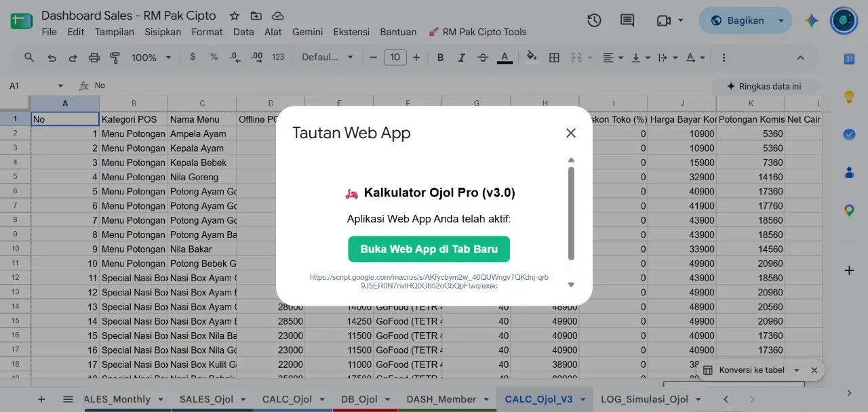Toggle italic formatting
This screenshot has height=412, width=868.
[x=461, y=58]
